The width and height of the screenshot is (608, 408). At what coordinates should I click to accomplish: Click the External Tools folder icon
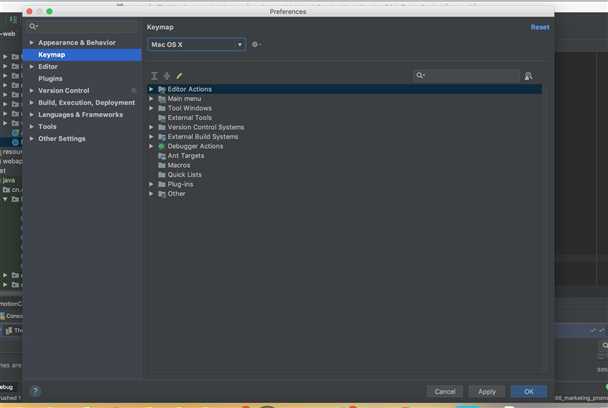point(162,118)
